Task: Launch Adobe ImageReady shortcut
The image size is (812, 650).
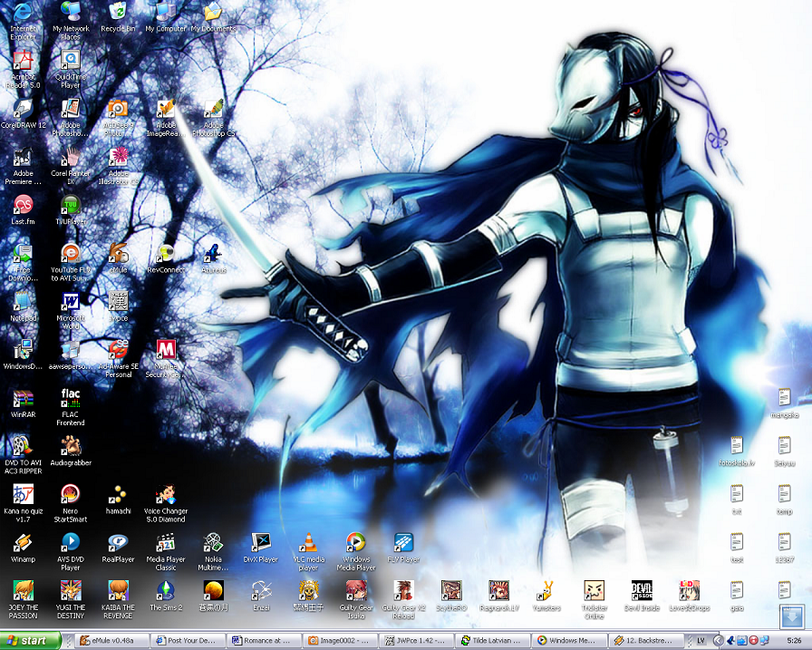Action: click(166, 109)
